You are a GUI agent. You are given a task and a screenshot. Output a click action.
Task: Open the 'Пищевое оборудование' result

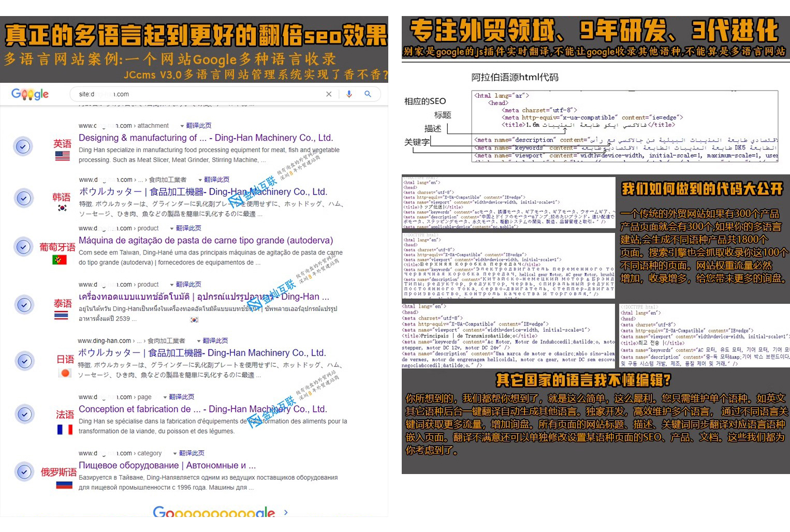click(x=167, y=465)
